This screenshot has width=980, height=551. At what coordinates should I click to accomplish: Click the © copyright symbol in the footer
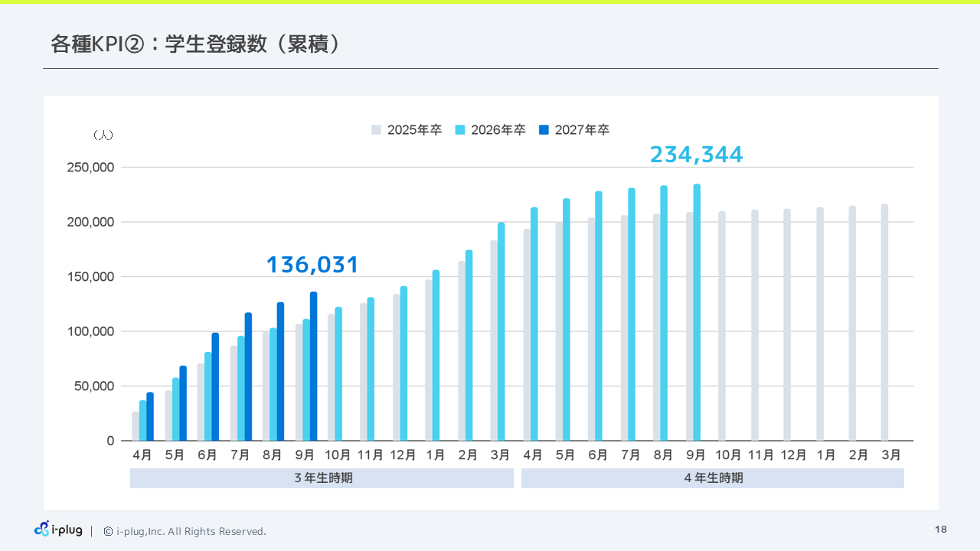(x=106, y=531)
